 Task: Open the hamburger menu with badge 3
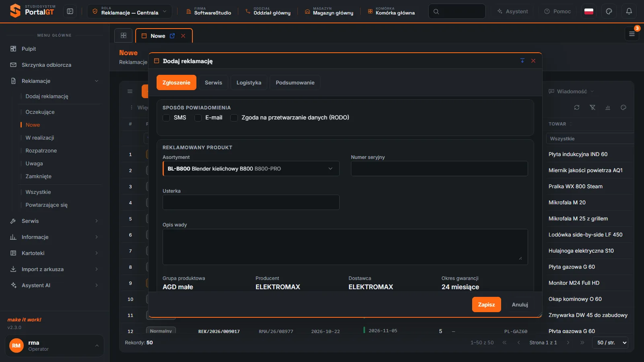632,34
